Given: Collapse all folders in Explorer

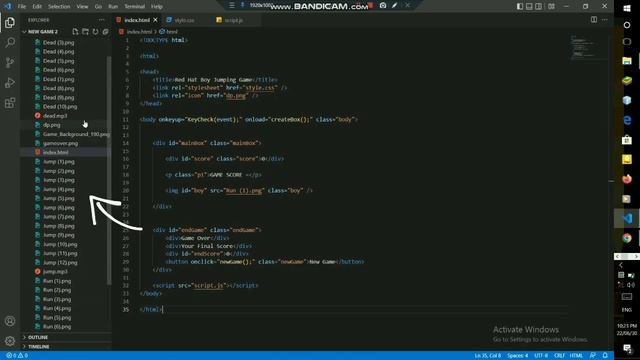Looking at the screenshot, I should click(106, 31).
